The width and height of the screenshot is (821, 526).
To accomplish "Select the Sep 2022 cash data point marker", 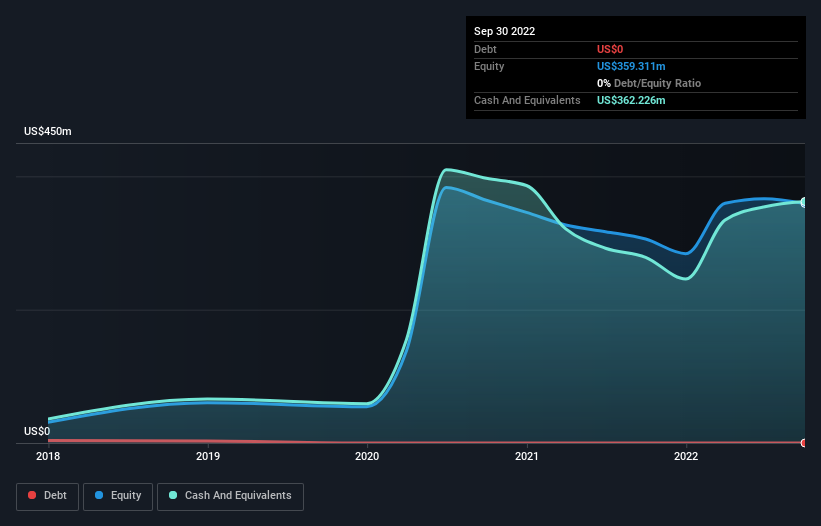I will point(804,203).
